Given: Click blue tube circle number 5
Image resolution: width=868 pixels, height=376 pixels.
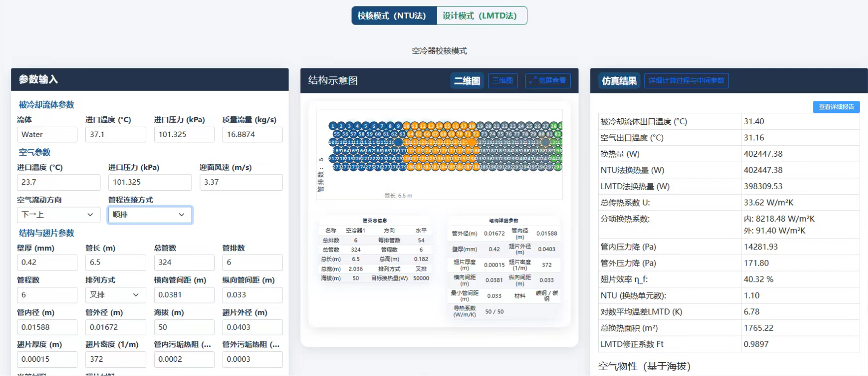Looking at the screenshot, I should coord(365,126).
